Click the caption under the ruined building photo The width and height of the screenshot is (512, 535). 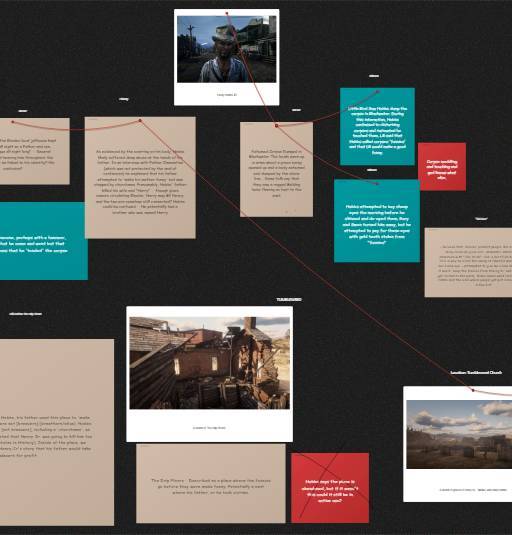pos(209,428)
